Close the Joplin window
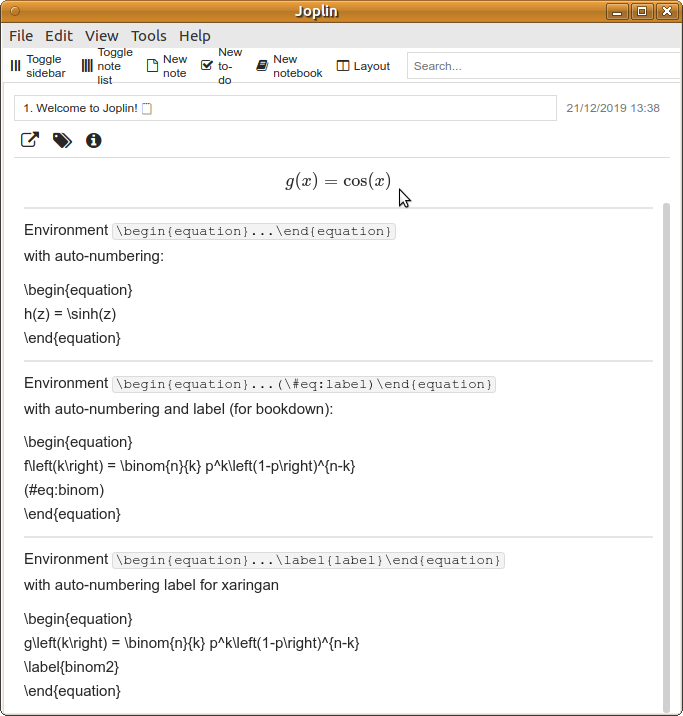683x716 pixels. point(667,11)
